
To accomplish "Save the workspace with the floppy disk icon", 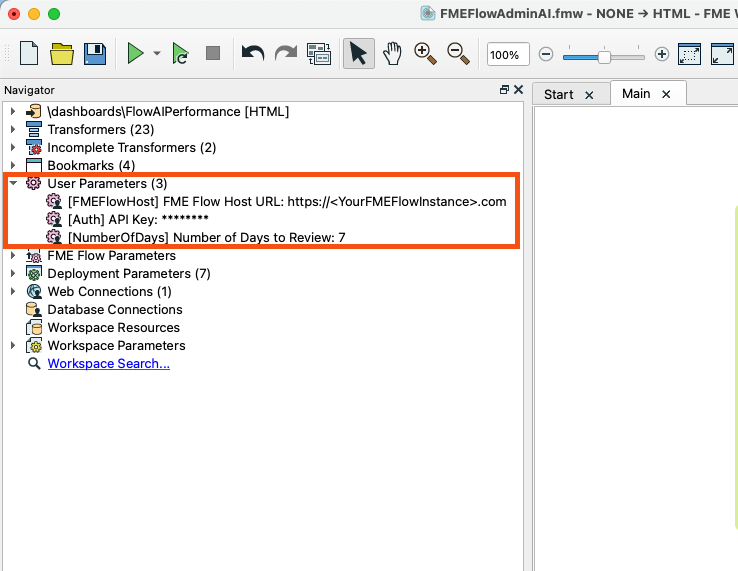I will 95,53.
